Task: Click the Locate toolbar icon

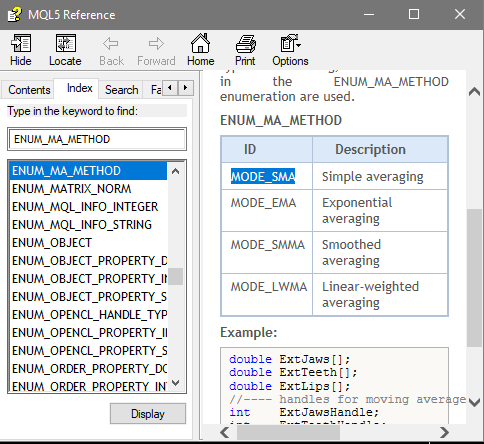Action: point(65,50)
